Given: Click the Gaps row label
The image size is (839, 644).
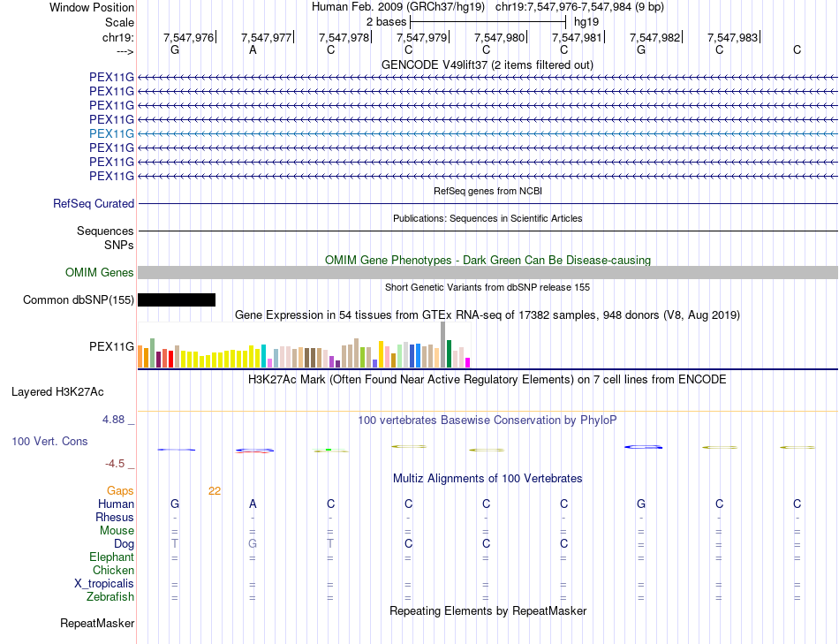Looking at the screenshot, I should point(120,491).
